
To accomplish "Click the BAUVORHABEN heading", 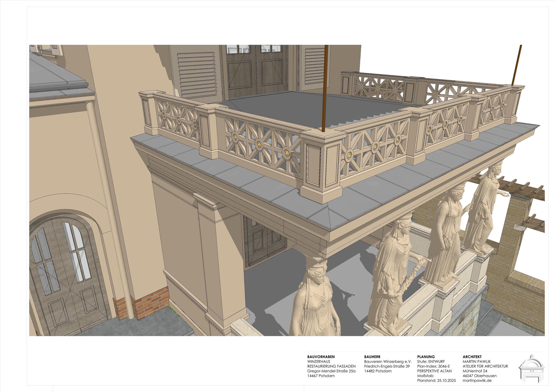I will (321, 357).
